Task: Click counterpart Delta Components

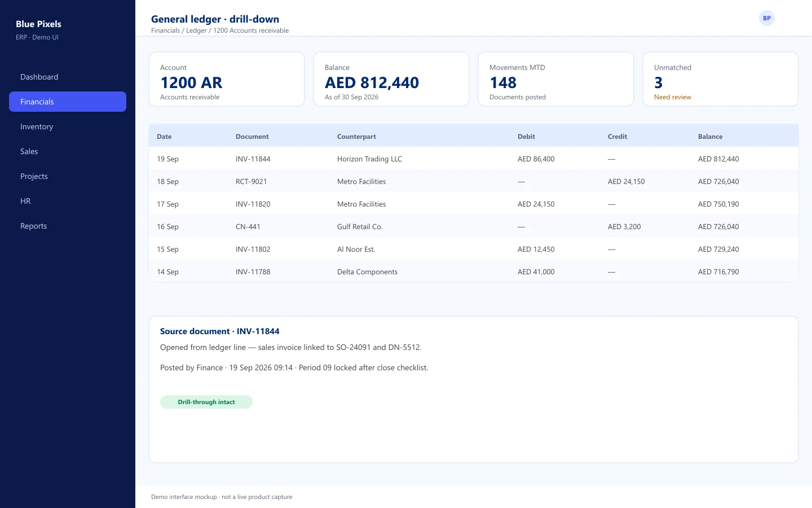Action: (367, 272)
